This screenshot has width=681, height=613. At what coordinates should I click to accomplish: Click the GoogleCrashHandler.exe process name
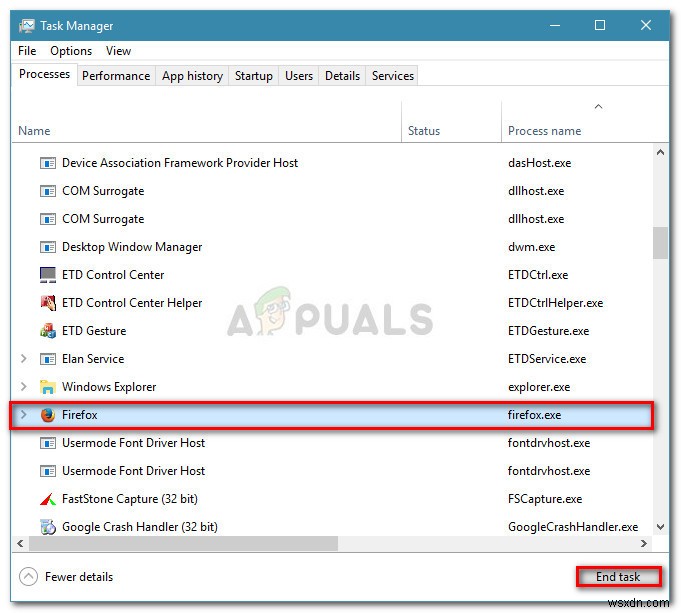pos(573,527)
